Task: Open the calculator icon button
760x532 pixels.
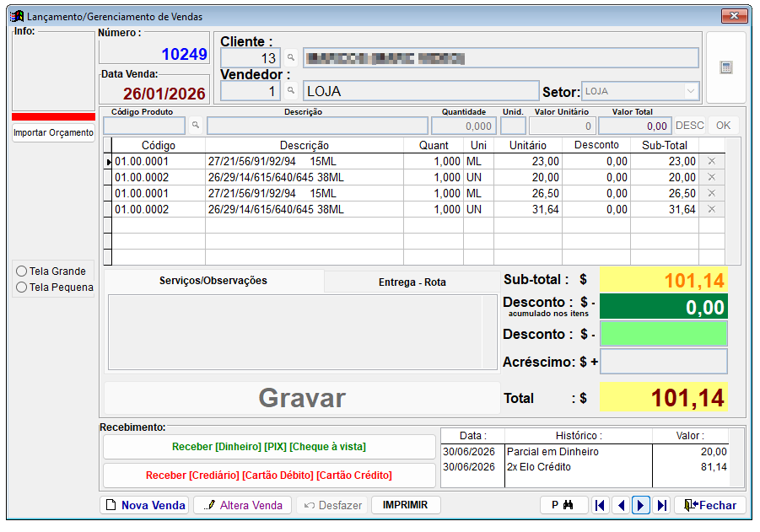Action: (725, 67)
